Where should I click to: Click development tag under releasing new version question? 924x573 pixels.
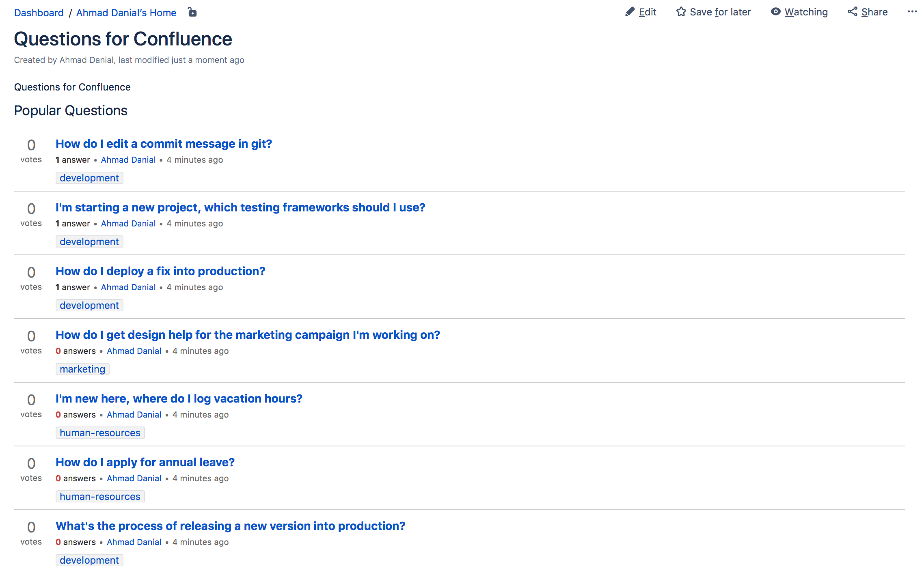[89, 560]
